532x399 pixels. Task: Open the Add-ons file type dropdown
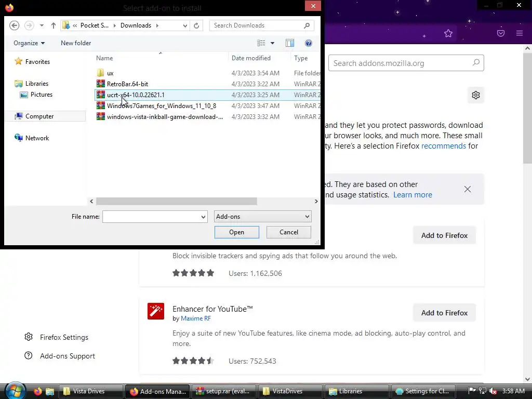click(262, 217)
